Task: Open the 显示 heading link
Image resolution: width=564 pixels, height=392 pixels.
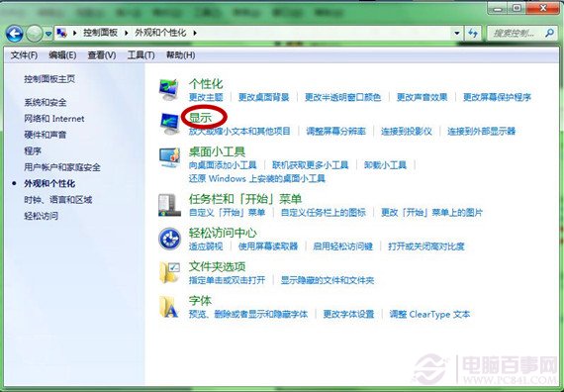Action: tap(201, 118)
